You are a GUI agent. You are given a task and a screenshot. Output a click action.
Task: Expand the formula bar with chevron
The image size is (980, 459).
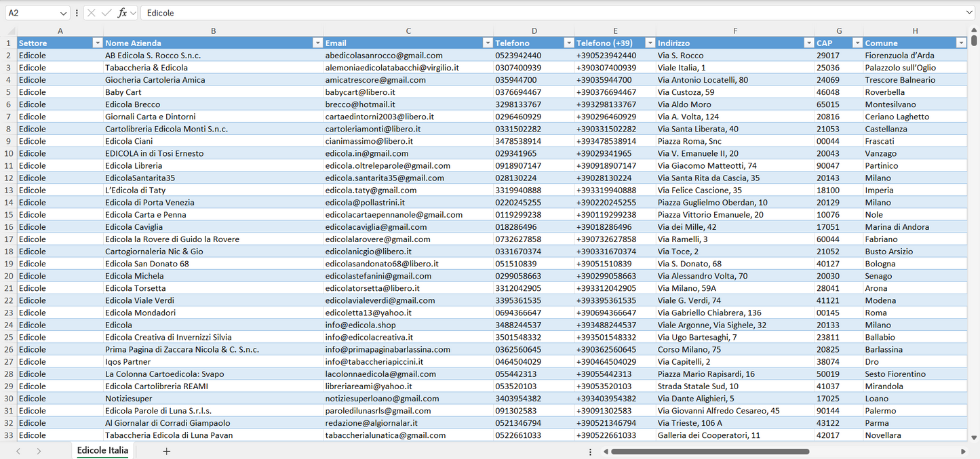(969, 13)
